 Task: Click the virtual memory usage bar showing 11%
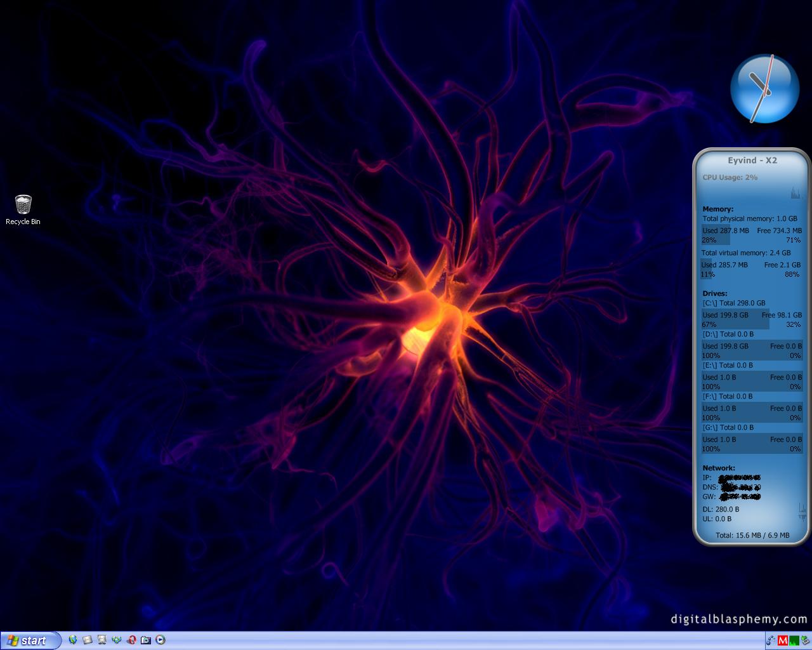click(707, 269)
